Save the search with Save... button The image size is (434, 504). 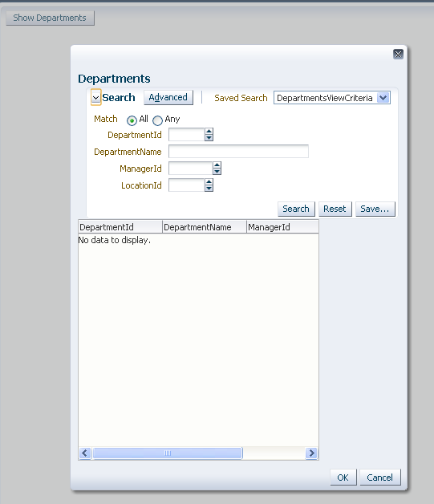coord(375,209)
